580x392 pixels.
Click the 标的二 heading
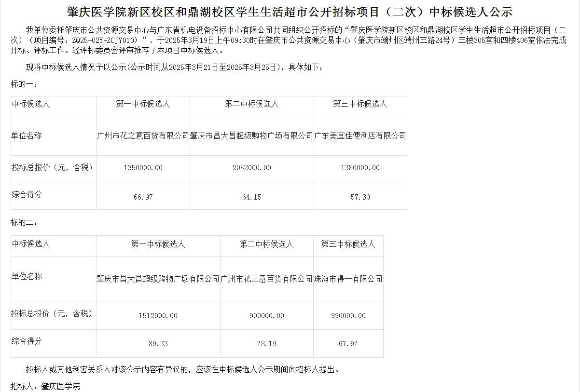24,223
